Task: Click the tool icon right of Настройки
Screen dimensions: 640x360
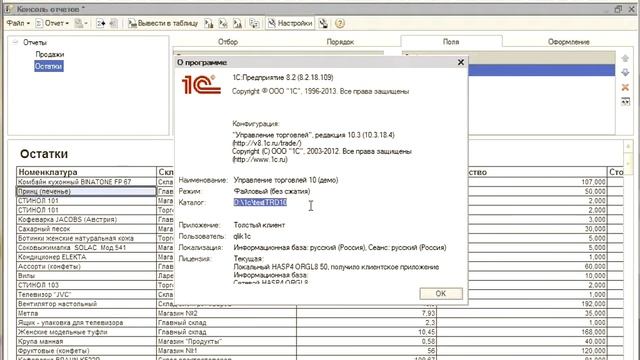Action: pyautogui.click(x=324, y=23)
